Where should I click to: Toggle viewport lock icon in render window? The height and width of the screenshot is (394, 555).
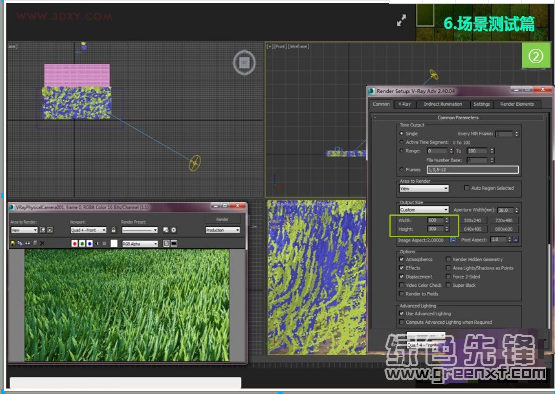(x=114, y=230)
